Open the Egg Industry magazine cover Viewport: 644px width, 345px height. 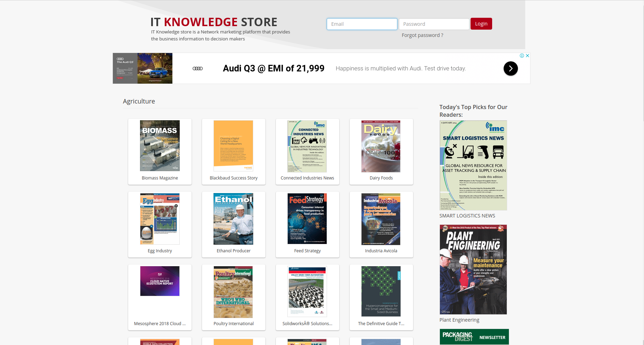tap(160, 219)
